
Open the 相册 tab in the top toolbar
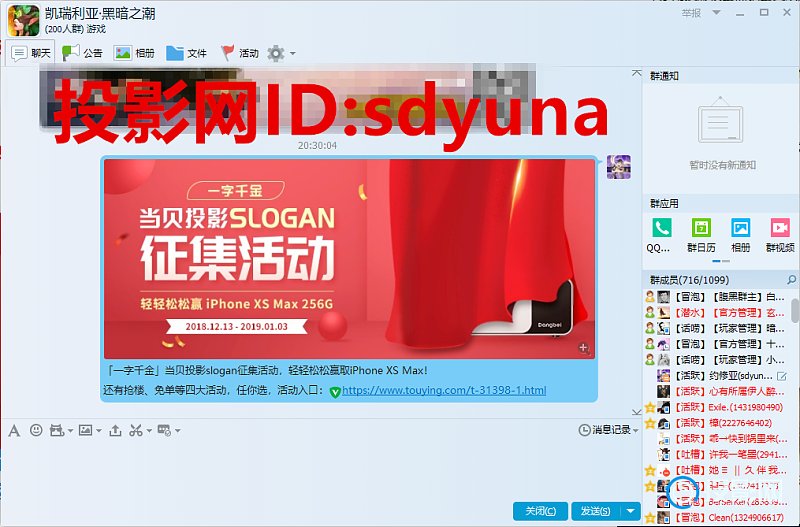134,53
